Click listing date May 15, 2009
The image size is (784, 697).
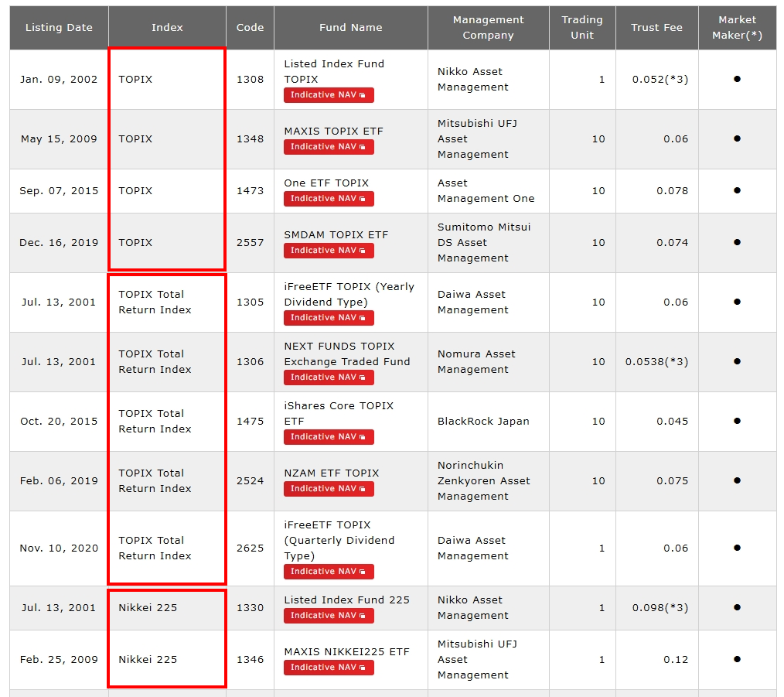coord(59,139)
